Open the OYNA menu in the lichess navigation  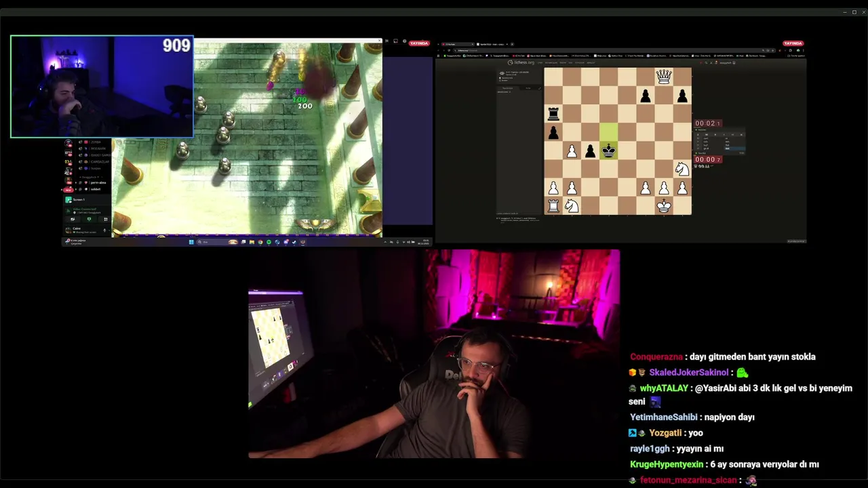[540, 63]
